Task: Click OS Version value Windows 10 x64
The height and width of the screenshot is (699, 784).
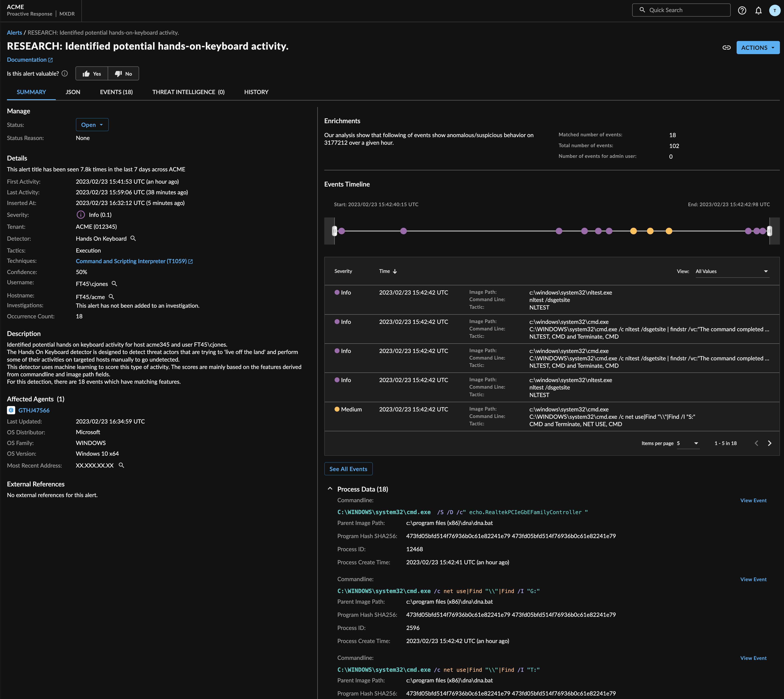Action: point(97,454)
